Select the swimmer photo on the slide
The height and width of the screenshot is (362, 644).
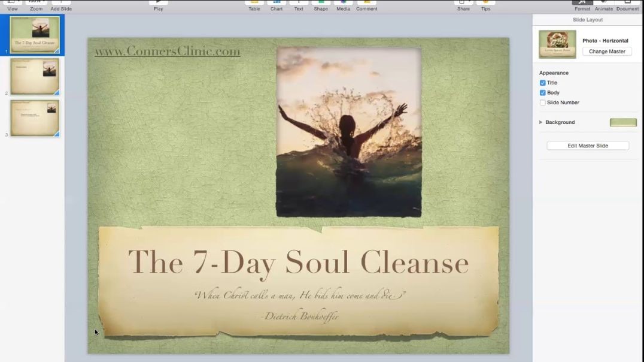click(x=349, y=132)
